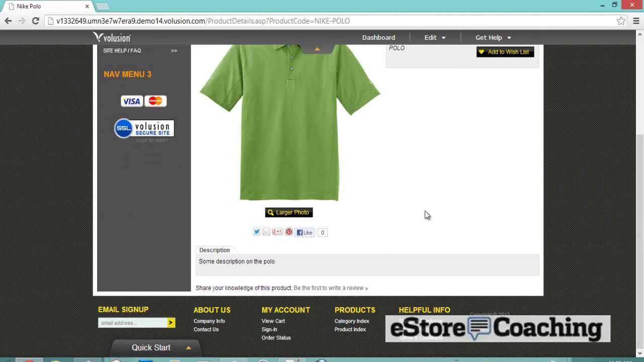The height and width of the screenshot is (362, 644).
Task: Add product to Wish List
Action: pyautogui.click(x=505, y=52)
